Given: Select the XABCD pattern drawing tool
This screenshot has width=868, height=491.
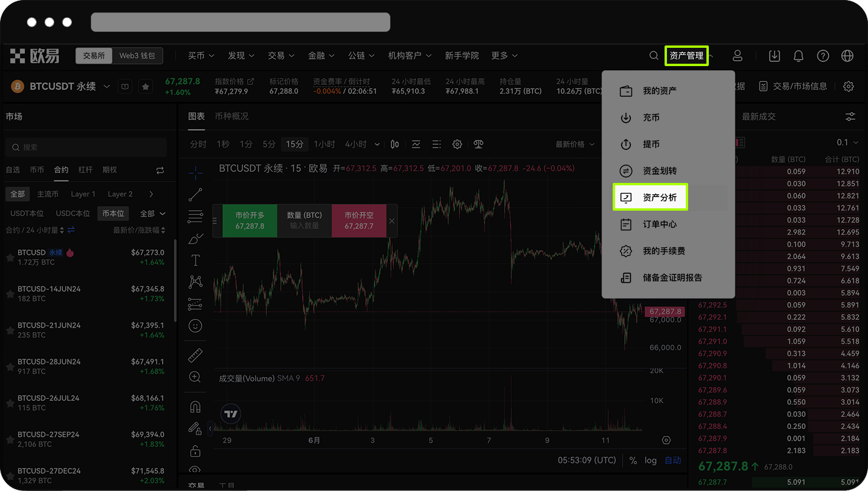Looking at the screenshot, I should coord(195,281).
